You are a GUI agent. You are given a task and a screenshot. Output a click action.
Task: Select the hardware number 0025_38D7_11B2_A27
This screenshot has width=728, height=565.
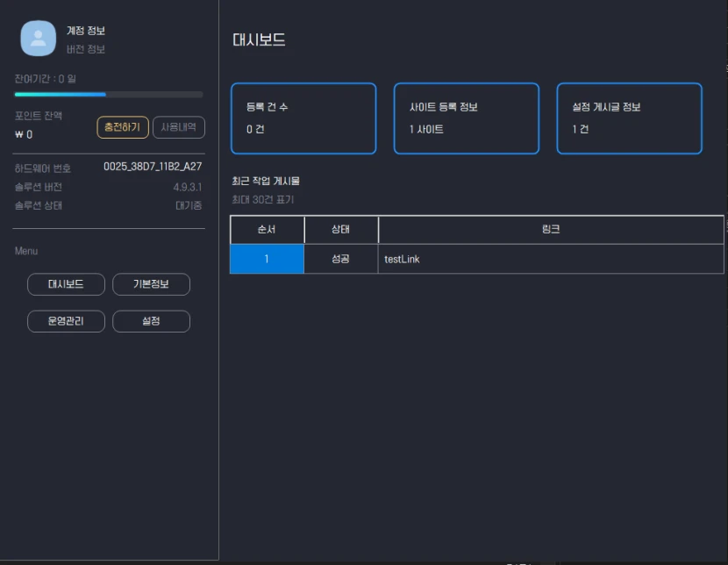coord(153,167)
